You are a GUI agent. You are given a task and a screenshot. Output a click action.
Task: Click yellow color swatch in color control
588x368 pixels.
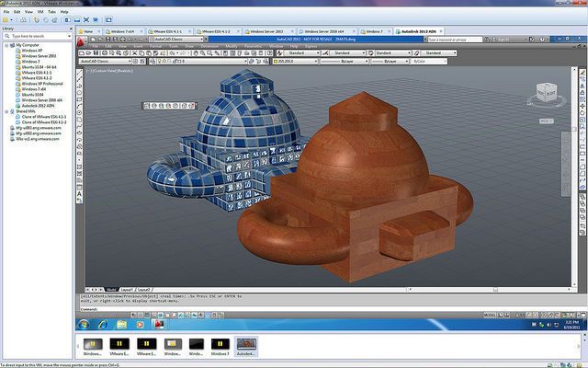pyautogui.click(x=276, y=62)
